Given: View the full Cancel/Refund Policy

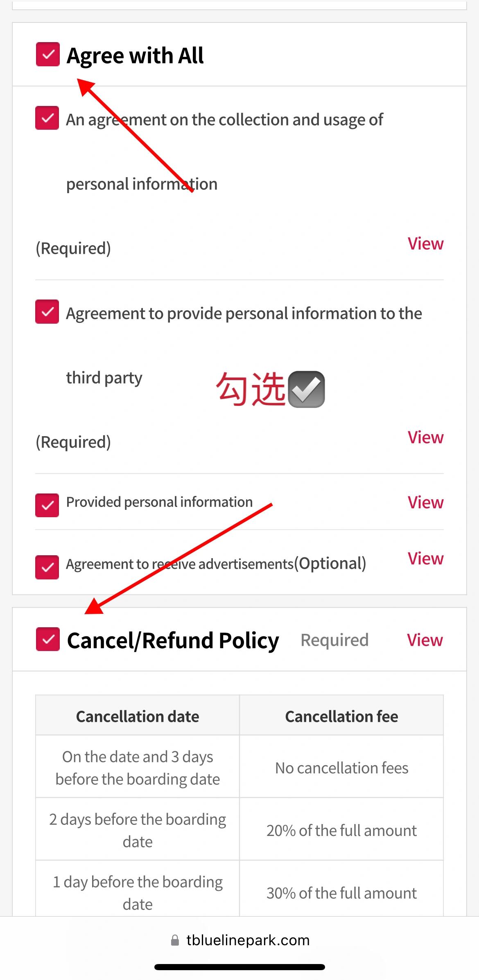Looking at the screenshot, I should pos(425,640).
